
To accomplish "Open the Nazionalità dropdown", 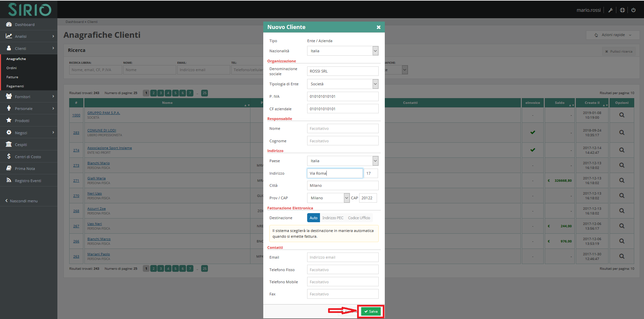I will coord(343,51).
